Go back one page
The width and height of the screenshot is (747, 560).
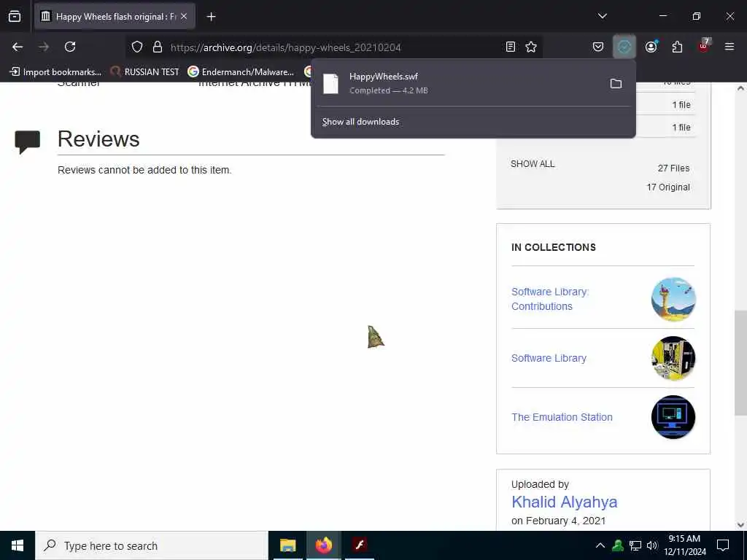coord(18,47)
